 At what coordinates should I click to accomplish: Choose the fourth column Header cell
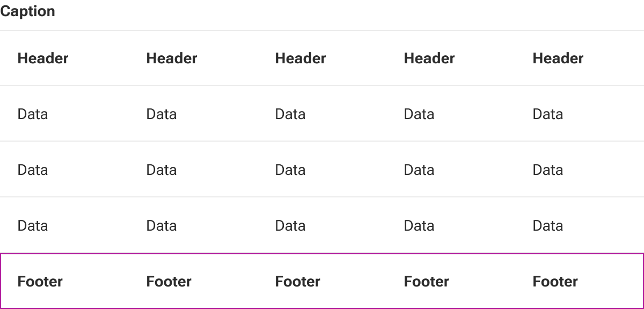[451, 58]
